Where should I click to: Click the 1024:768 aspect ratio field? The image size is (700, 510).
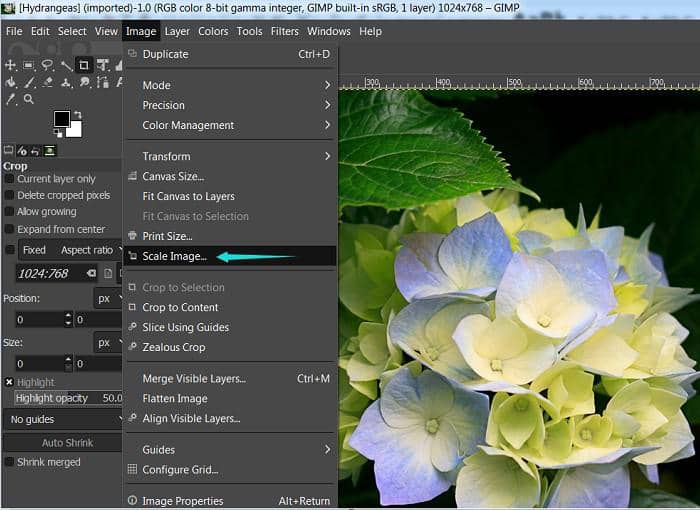click(56, 273)
